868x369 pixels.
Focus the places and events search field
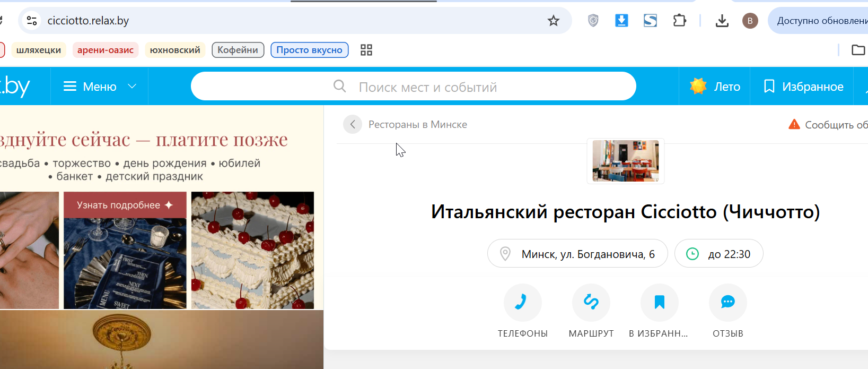click(x=414, y=86)
